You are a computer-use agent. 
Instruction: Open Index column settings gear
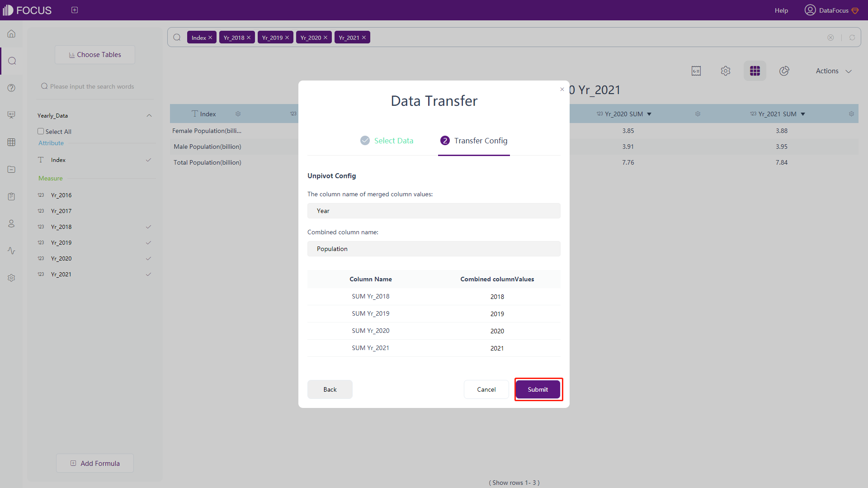[238, 114]
